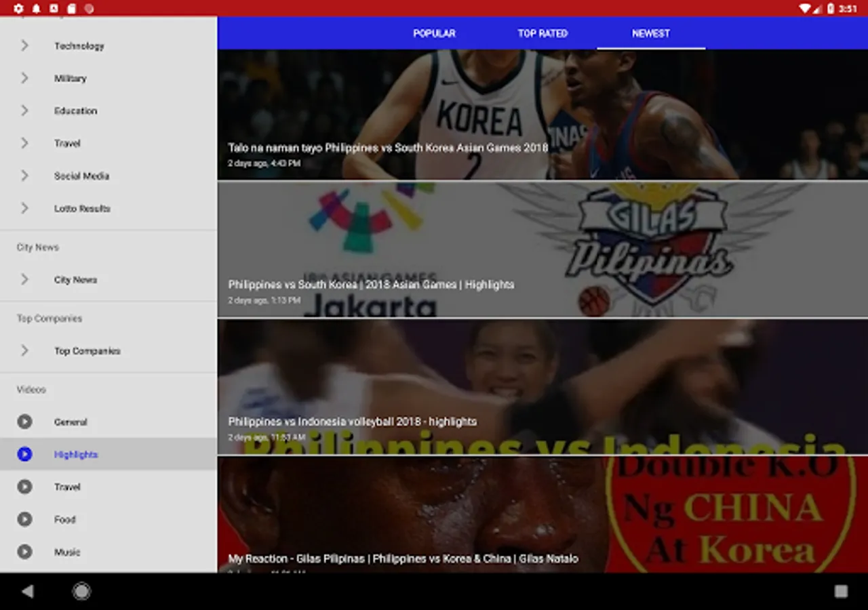Expand the City News item chevron
This screenshot has height=610, width=868.
point(24,279)
